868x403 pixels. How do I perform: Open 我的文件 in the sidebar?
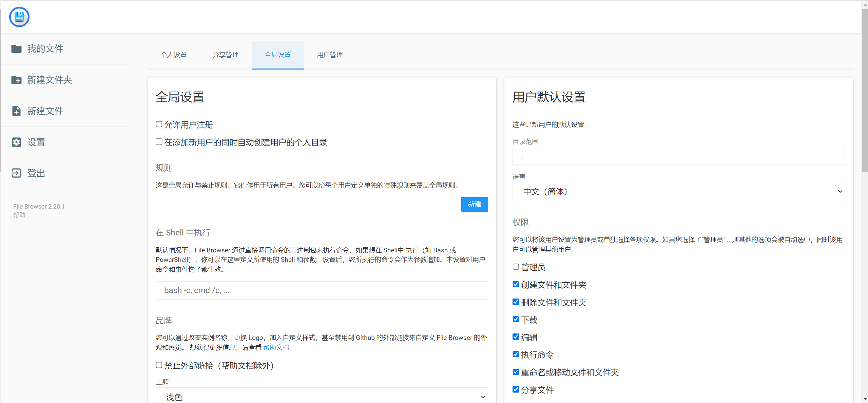[x=45, y=49]
